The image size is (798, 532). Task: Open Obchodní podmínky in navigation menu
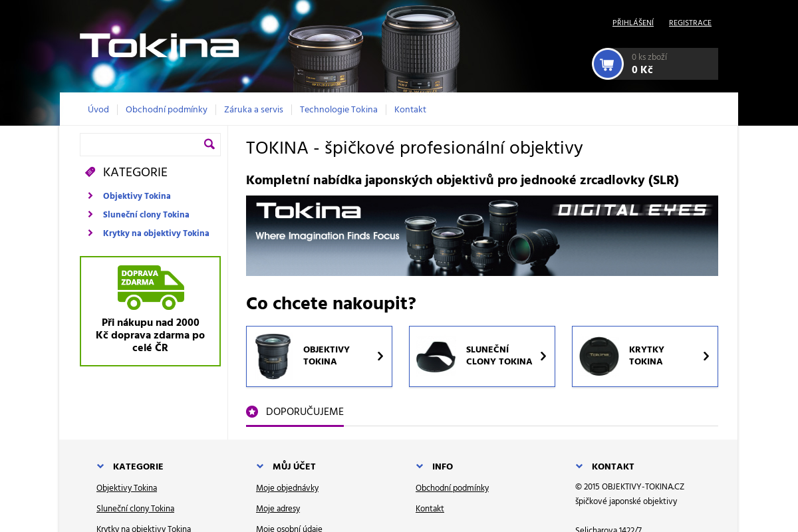coord(166,110)
